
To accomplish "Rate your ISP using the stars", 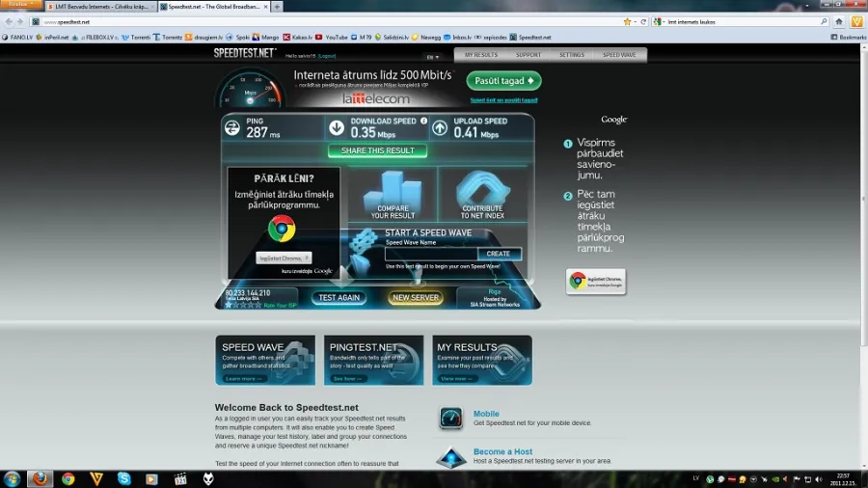I will point(243,305).
